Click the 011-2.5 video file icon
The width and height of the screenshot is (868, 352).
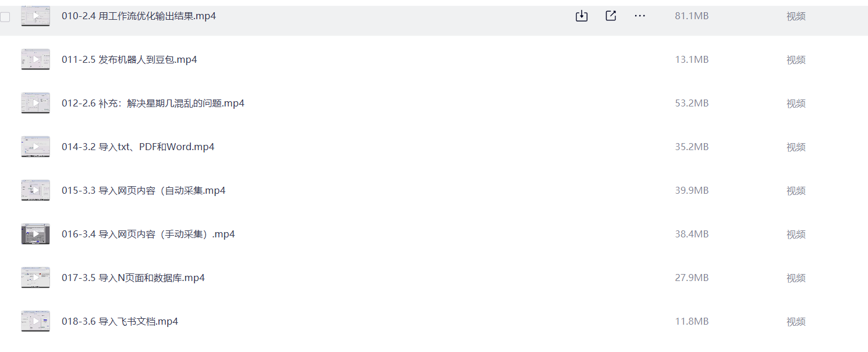(x=36, y=59)
